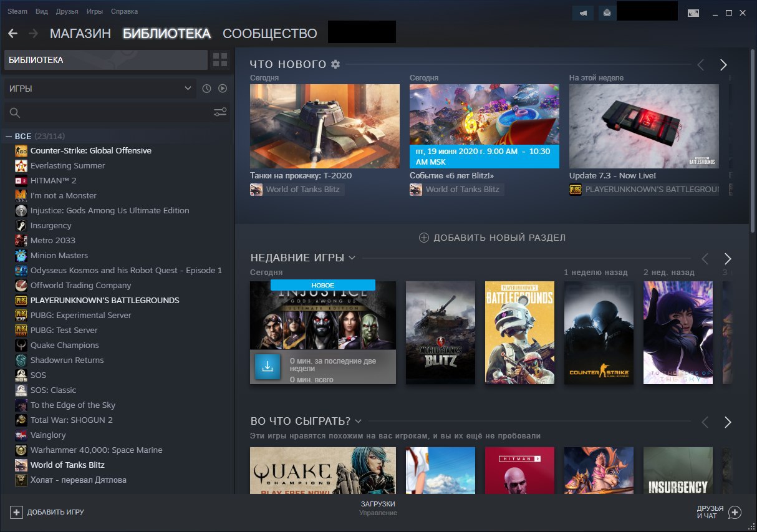Click the World of Tanks Blitz list icon
Image resolution: width=757 pixels, height=532 pixels.
pos(21,465)
